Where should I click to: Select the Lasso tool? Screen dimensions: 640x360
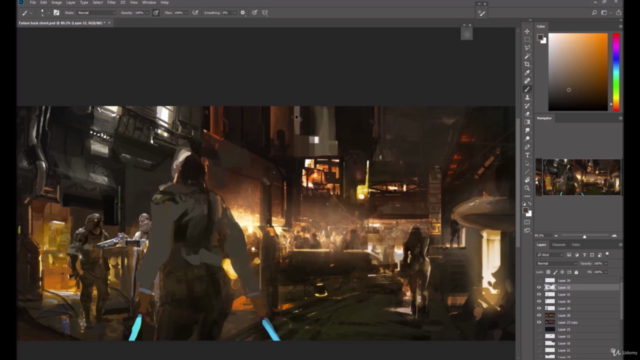(527, 48)
